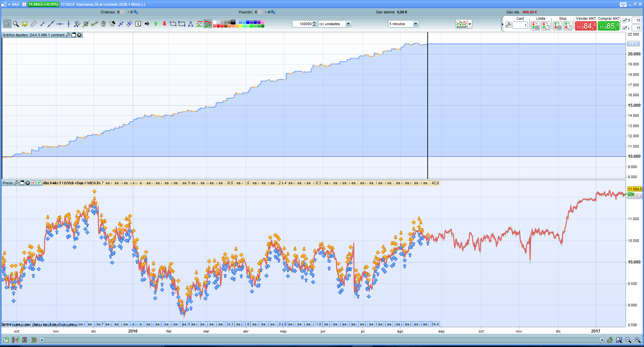Click the Gráfico liquidez: DAX 5 MIN title
This screenshot has height=347, width=644.
[34, 35]
